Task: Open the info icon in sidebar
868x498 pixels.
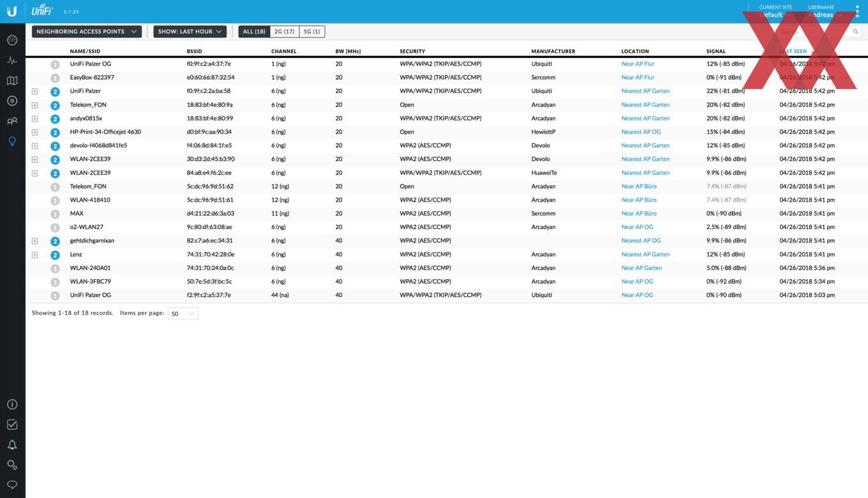Action: [12, 404]
